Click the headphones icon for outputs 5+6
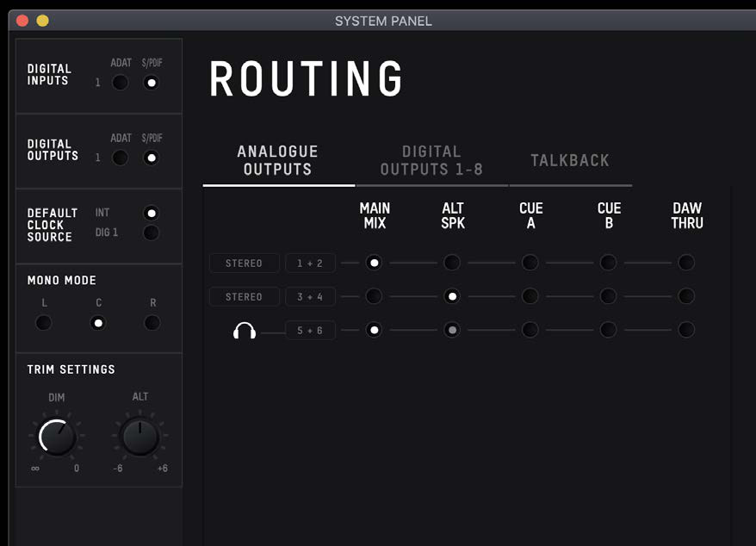 pos(245,331)
